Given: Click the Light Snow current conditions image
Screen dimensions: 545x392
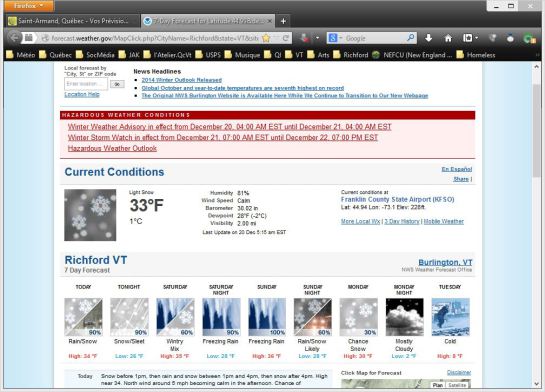Looking at the screenshot, I should pos(90,215).
